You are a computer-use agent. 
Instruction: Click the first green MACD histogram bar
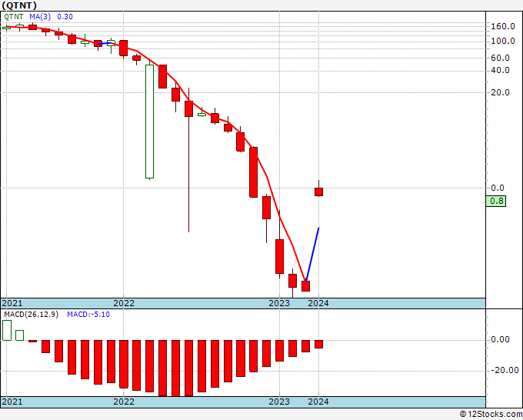click(x=7, y=330)
